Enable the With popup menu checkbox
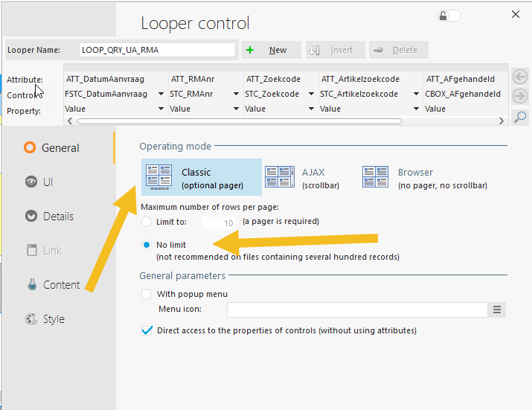532x410 pixels. coord(147,294)
